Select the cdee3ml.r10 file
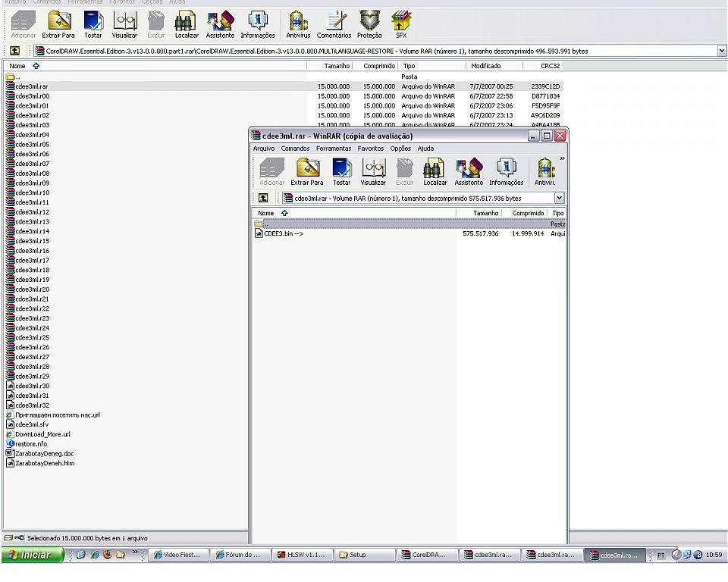 32,192
